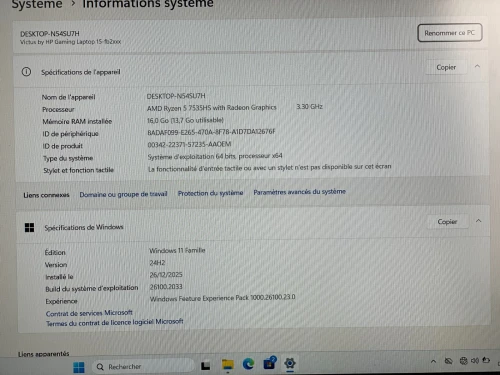Click the DESKTOP-N54SU7H header name
The image size is (500, 375).
point(50,34)
